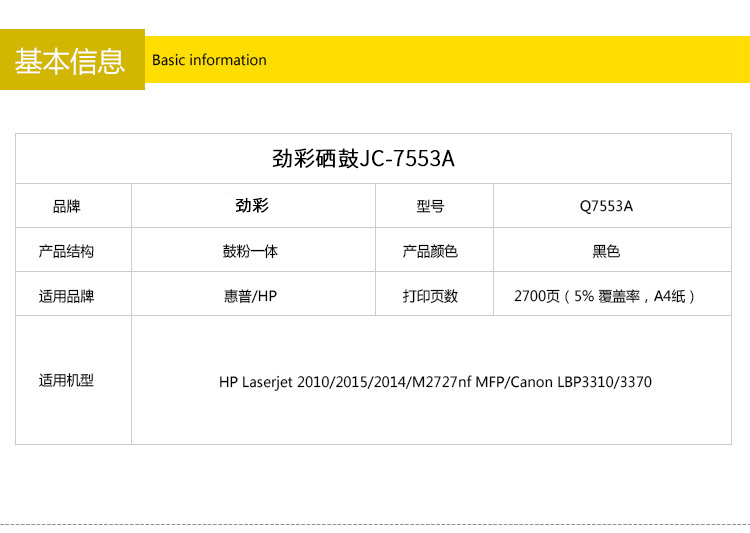Click the 打印页数 label cell
Viewport: 750px width, 533px height.
pos(430,296)
